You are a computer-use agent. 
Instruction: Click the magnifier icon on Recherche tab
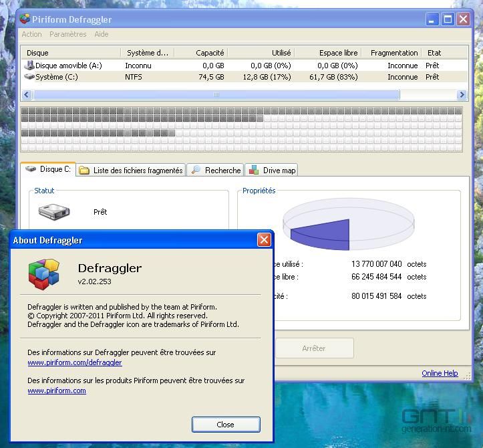196,170
